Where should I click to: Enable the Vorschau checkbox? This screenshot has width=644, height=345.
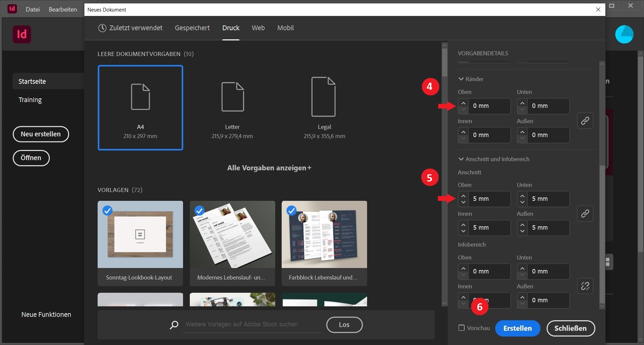coord(461,328)
